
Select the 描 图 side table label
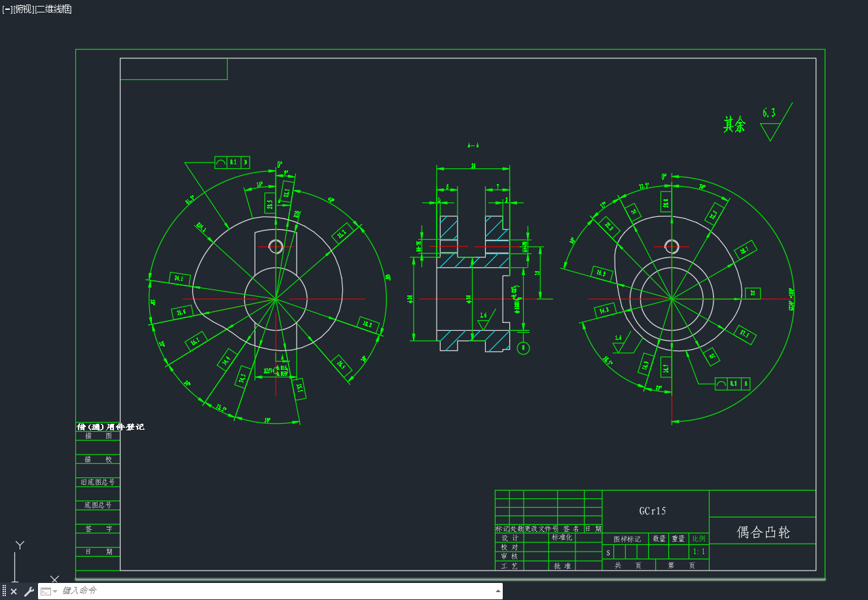click(98, 436)
